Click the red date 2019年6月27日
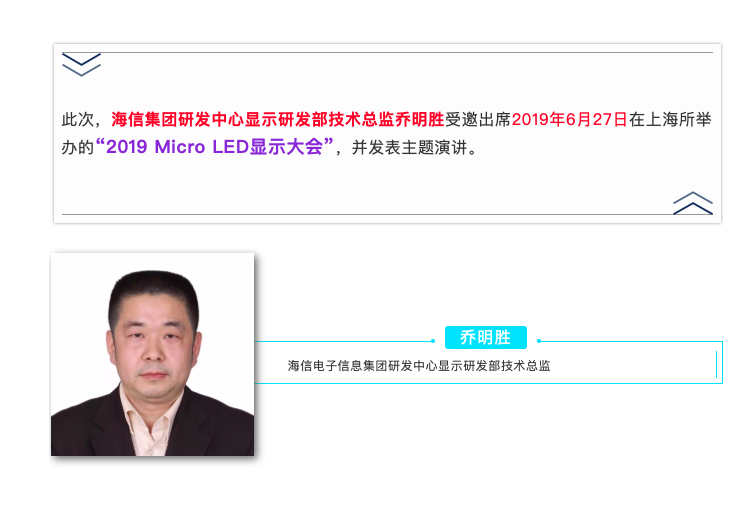The image size is (752, 517). [569, 119]
